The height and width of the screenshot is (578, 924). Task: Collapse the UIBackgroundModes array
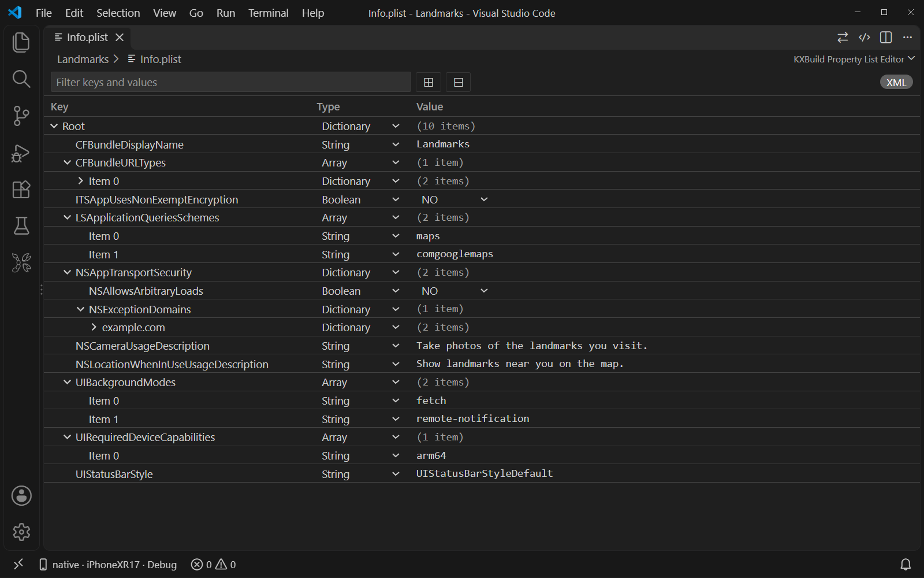click(x=68, y=382)
